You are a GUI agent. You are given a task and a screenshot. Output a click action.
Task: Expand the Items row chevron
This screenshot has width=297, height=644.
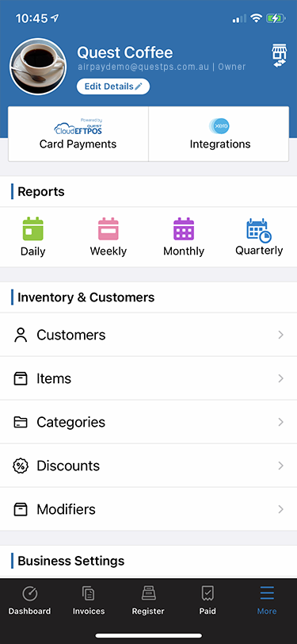click(x=281, y=378)
